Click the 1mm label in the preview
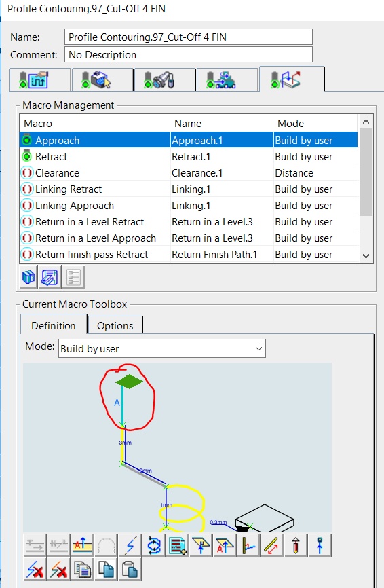Viewport: 384px width, 588px height. tap(166, 505)
